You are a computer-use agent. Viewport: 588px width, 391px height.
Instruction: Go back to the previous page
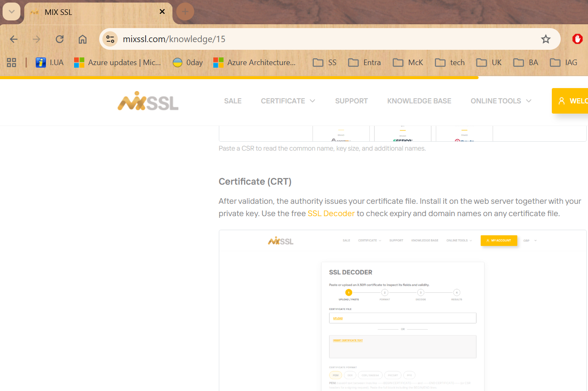[x=14, y=39]
